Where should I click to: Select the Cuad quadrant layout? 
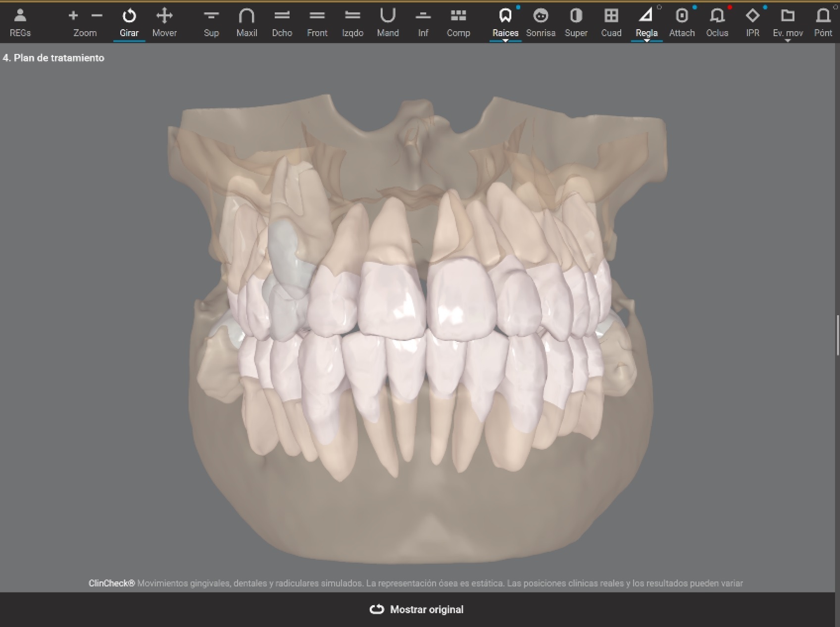(611, 20)
